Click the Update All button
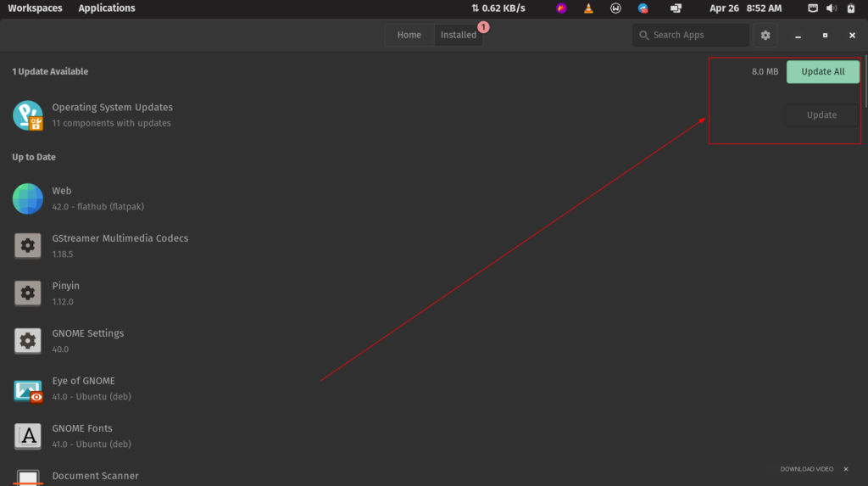Viewport: 868px width, 486px height. [822, 72]
